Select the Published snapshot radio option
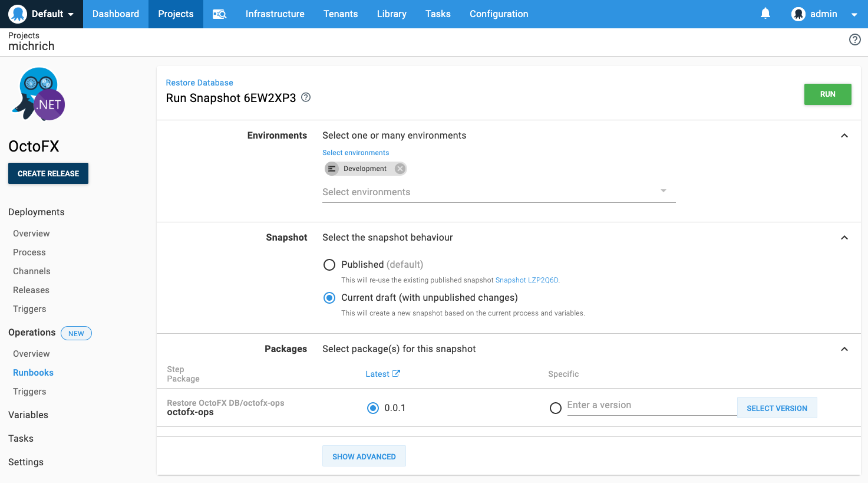This screenshot has height=483, width=868. tap(329, 265)
